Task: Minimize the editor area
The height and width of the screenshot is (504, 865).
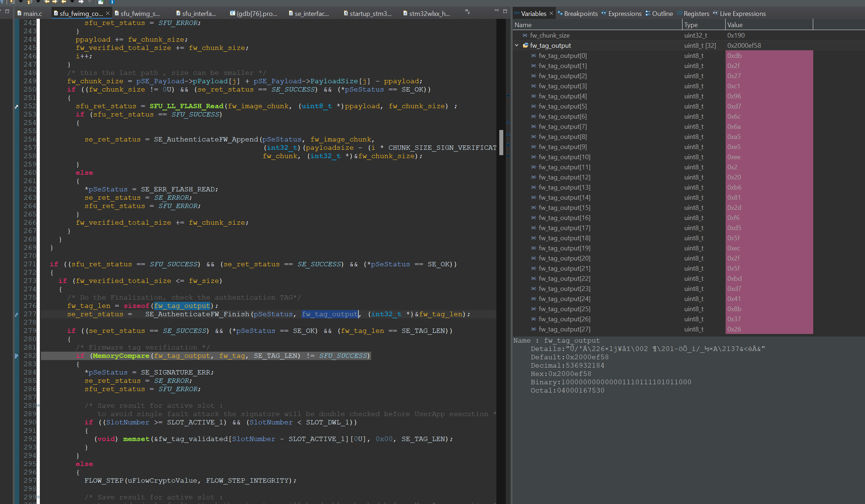Action: click(x=497, y=11)
